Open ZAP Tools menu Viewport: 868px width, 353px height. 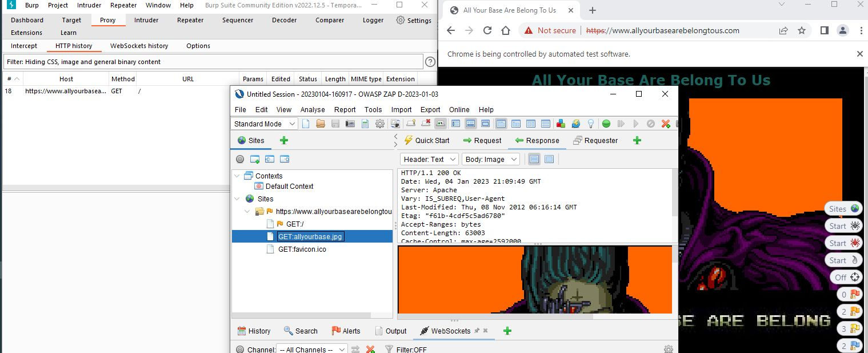pyautogui.click(x=373, y=109)
